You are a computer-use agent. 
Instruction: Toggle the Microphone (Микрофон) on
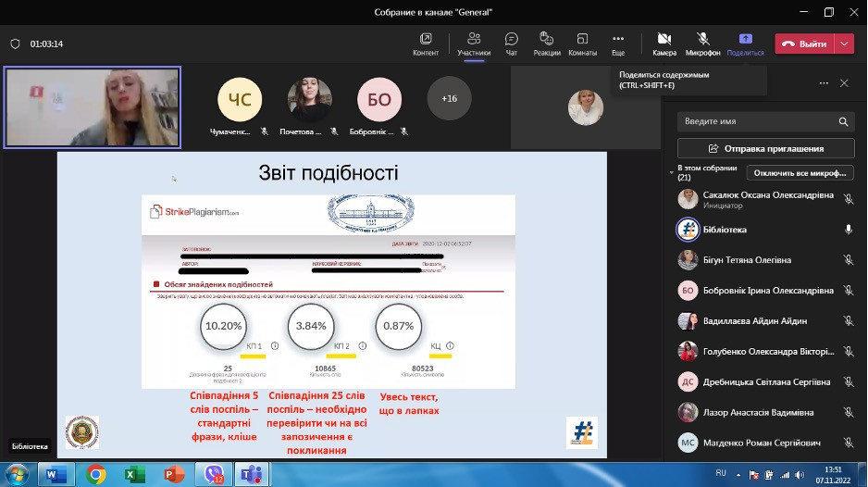pyautogui.click(x=702, y=44)
